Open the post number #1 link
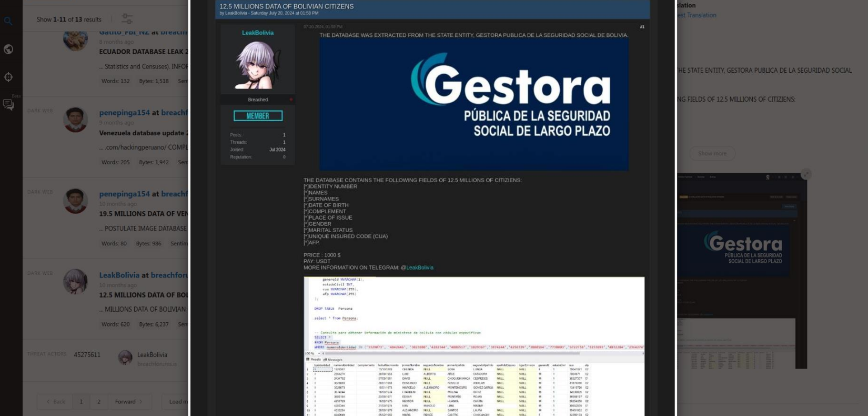This screenshot has height=416, width=868. (x=642, y=27)
